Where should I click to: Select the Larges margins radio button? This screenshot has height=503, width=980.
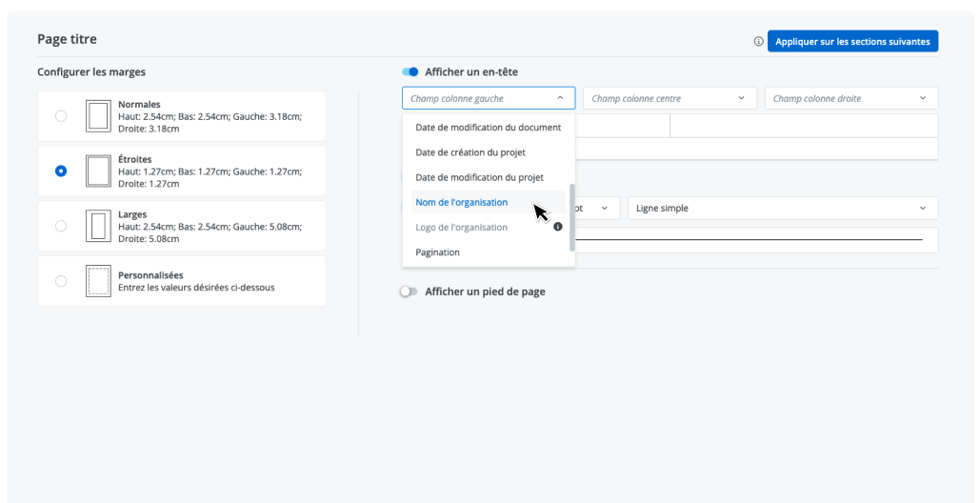[61, 227]
